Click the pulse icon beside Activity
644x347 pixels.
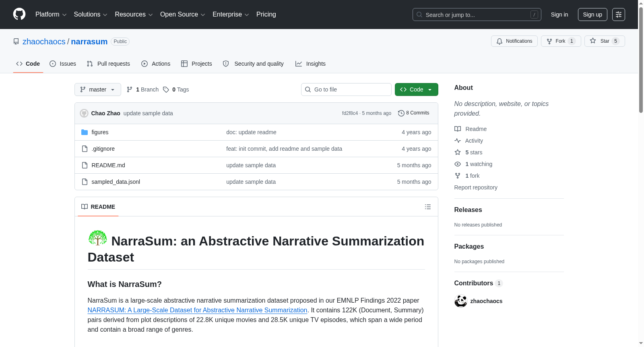click(458, 141)
